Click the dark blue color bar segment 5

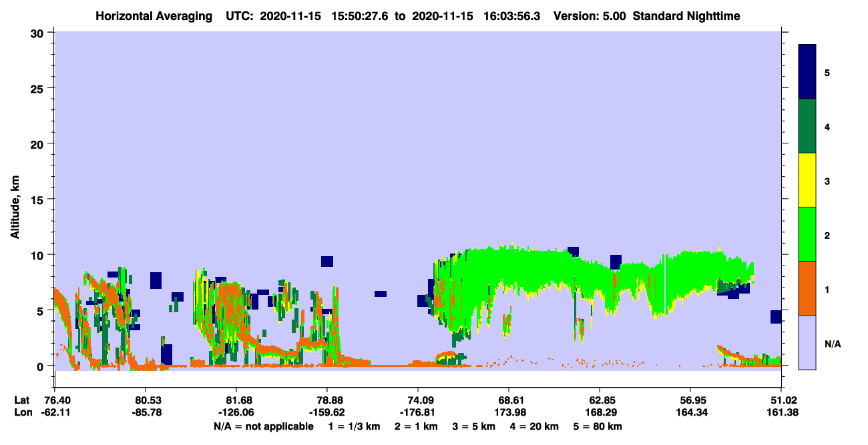click(807, 72)
